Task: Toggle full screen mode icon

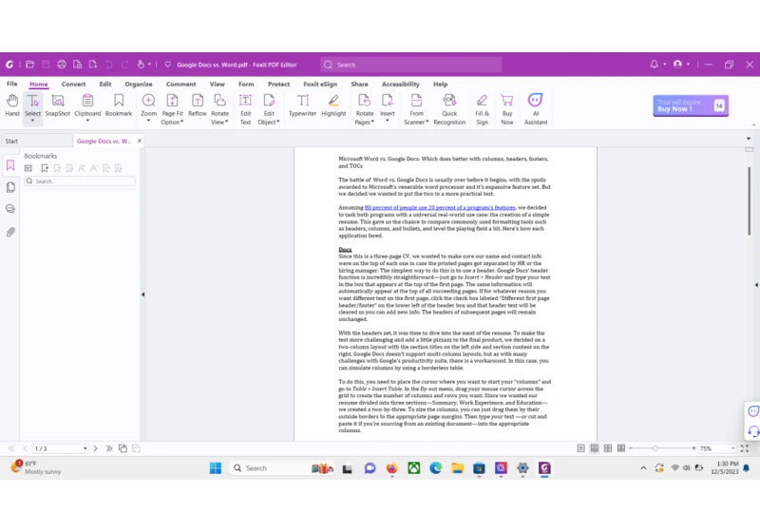Action: click(745, 448)
